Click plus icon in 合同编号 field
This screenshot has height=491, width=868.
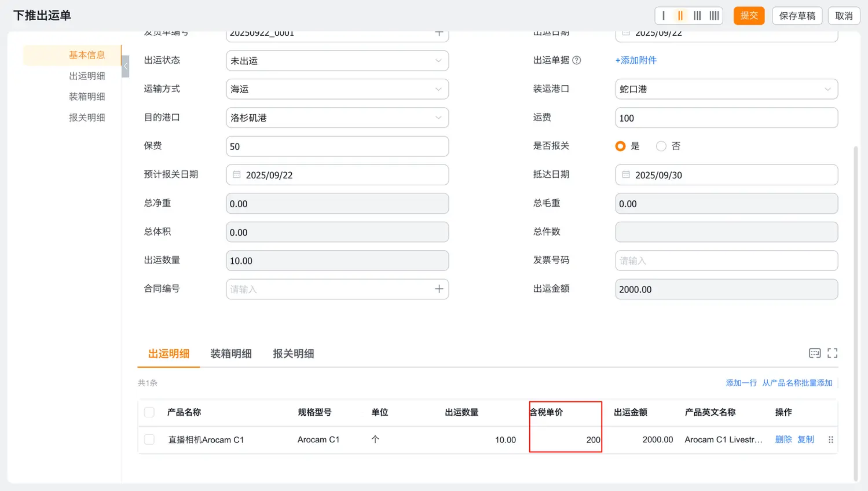point(439,289)
